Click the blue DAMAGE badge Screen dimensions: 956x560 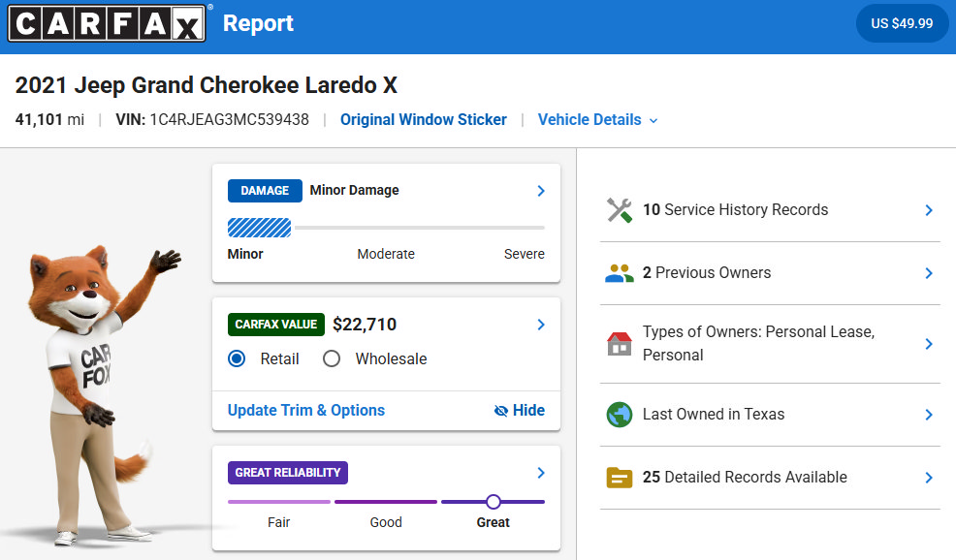265,191
